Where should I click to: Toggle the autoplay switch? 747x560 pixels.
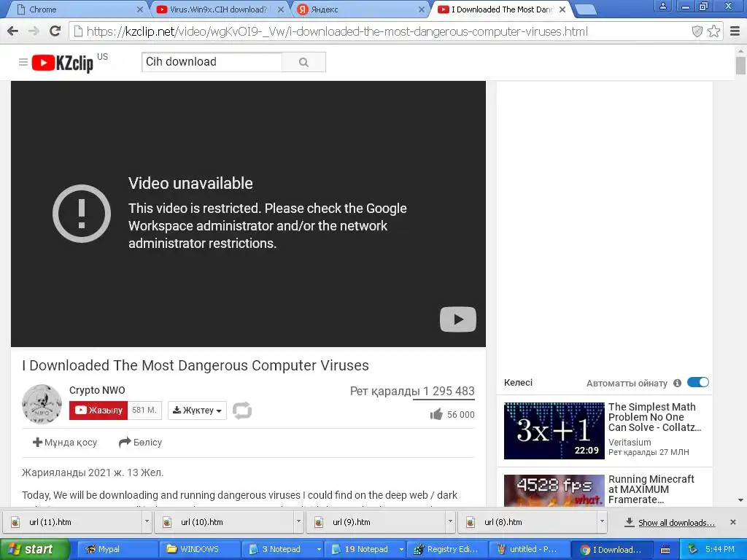point(698,382)
